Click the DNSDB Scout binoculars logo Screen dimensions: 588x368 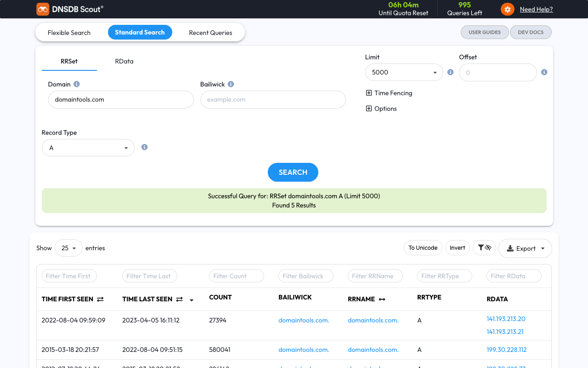click(43, 9)
